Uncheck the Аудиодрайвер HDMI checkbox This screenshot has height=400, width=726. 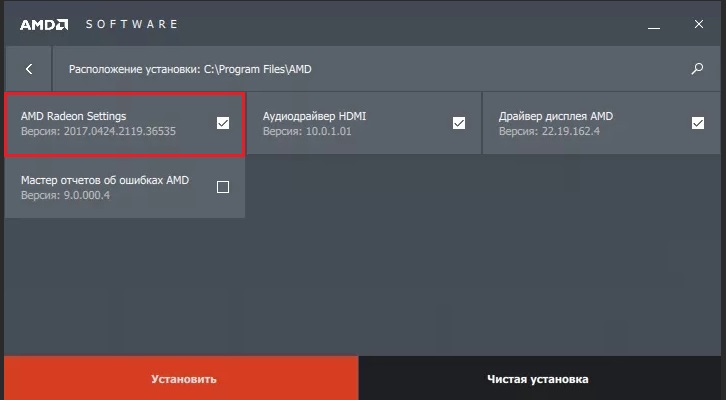point(459,123)
